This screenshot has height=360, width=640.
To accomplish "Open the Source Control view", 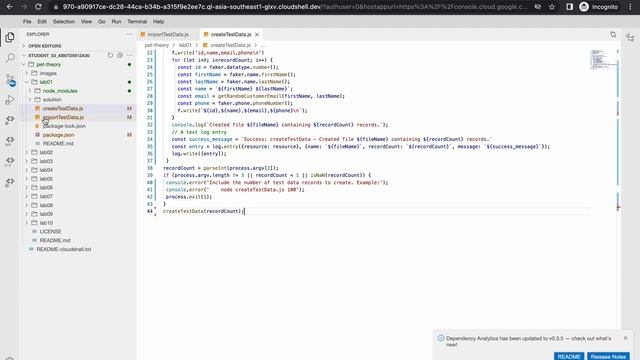I will pos(10,79).
